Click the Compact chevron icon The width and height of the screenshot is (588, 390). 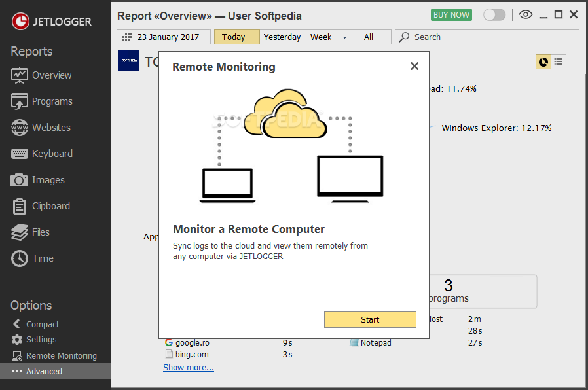click(x=16, y=324)
